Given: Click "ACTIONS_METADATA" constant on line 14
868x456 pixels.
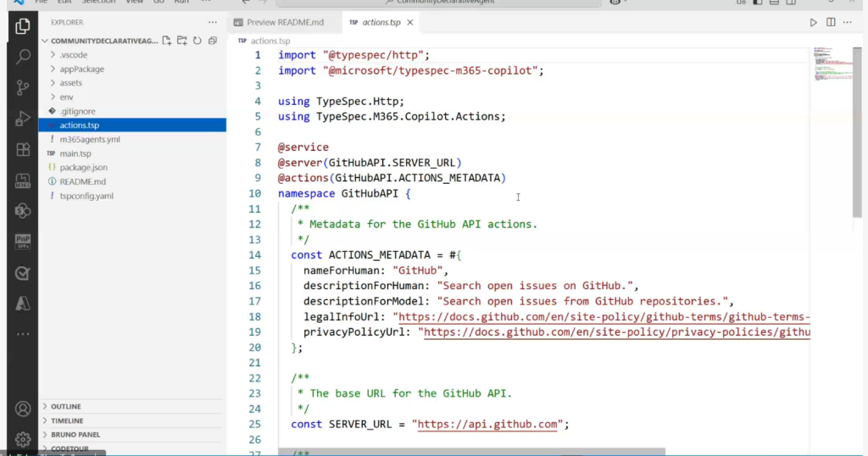Looking at the screenshot, I should pyautogui.click(x=380, y=255).
